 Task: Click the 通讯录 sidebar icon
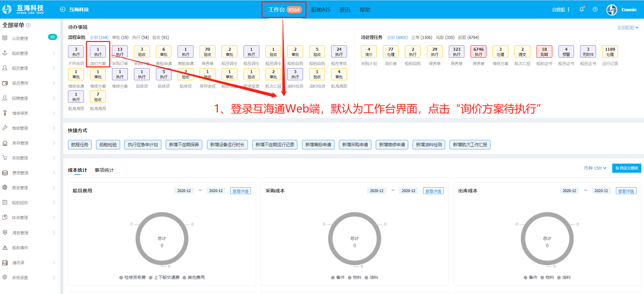pyautogui.click(x=5, y=262)
